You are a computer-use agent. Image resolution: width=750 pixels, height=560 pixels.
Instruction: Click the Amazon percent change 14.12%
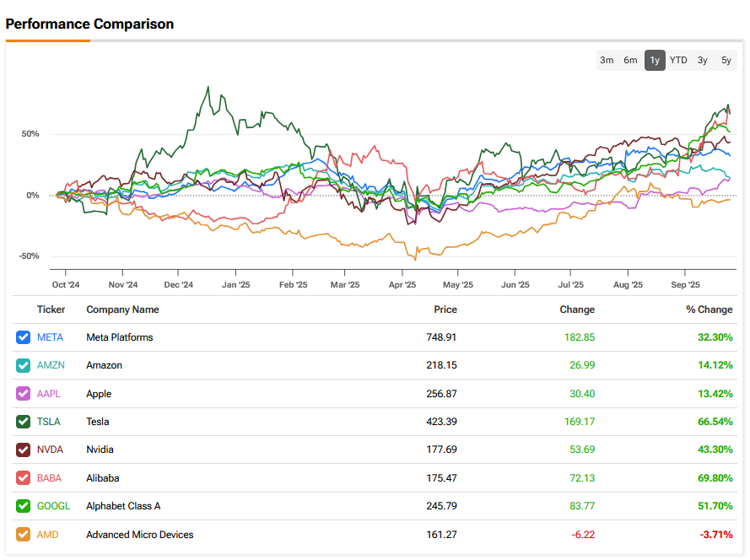pyautogui.click(x=715, y=365)
